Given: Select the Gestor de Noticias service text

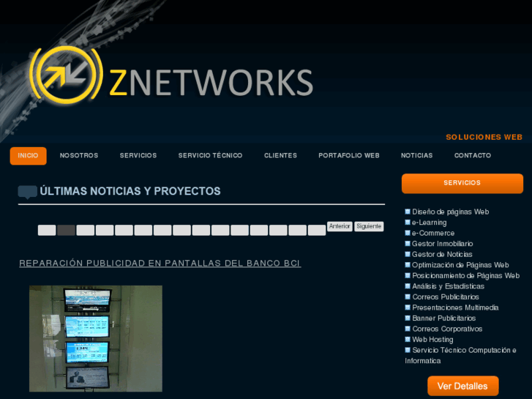Looking at the screenshot, I should click(x=442, y=254).
